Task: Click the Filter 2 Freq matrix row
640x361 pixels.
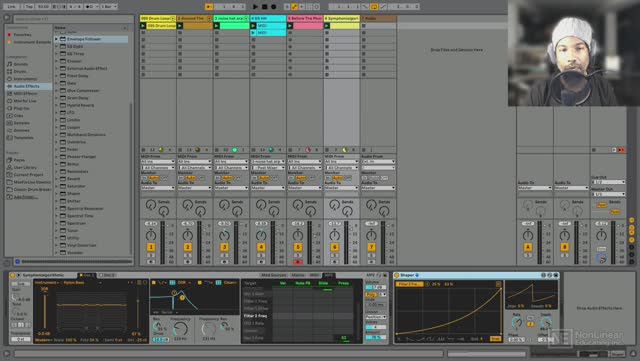Action: pyautogui.click(x=298, y=316)
